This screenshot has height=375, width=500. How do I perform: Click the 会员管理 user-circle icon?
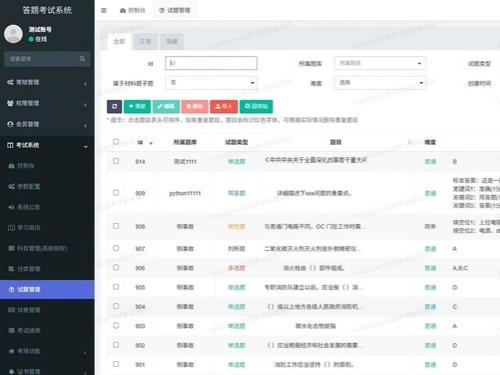click(10, 124)
